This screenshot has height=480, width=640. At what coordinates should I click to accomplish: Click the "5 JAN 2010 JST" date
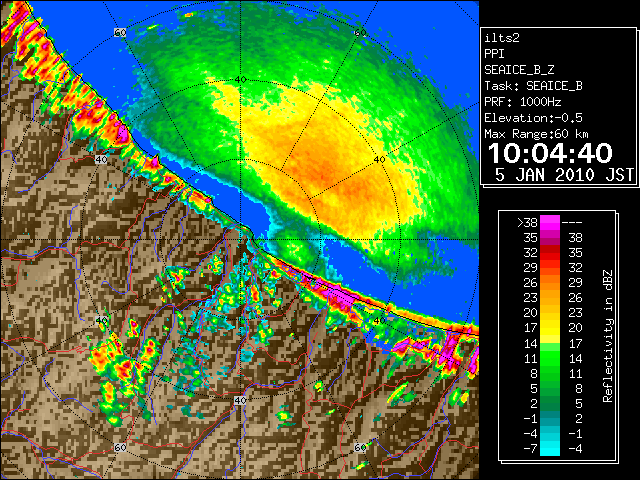coord(564,175)
